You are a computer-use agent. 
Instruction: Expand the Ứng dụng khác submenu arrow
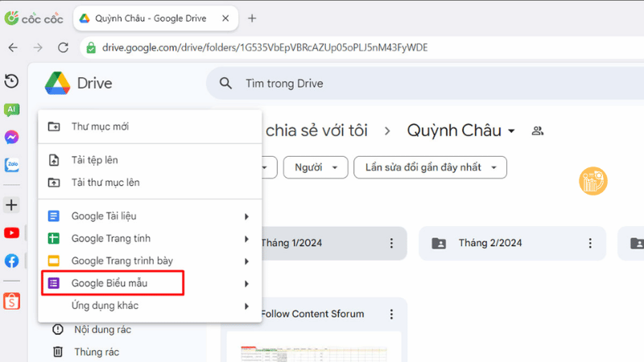246,306
